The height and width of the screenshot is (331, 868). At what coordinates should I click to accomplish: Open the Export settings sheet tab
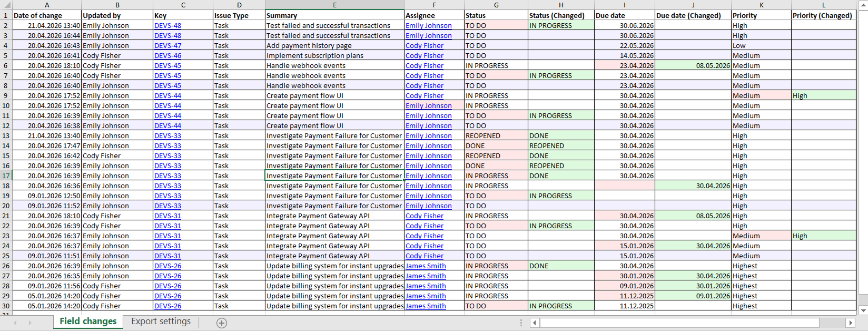[x=161, y=322]
